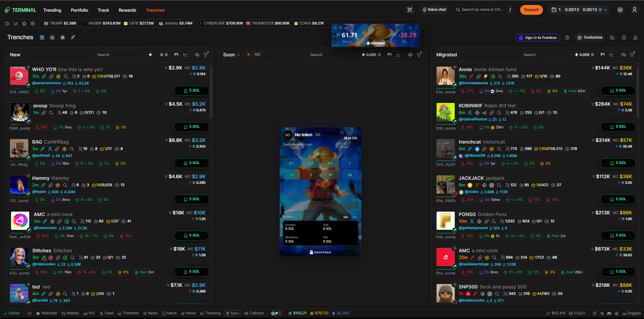Toggle hidden tokens eye-slash icon
This screenshot has width=644, height=319.
[x=612, y=38]
